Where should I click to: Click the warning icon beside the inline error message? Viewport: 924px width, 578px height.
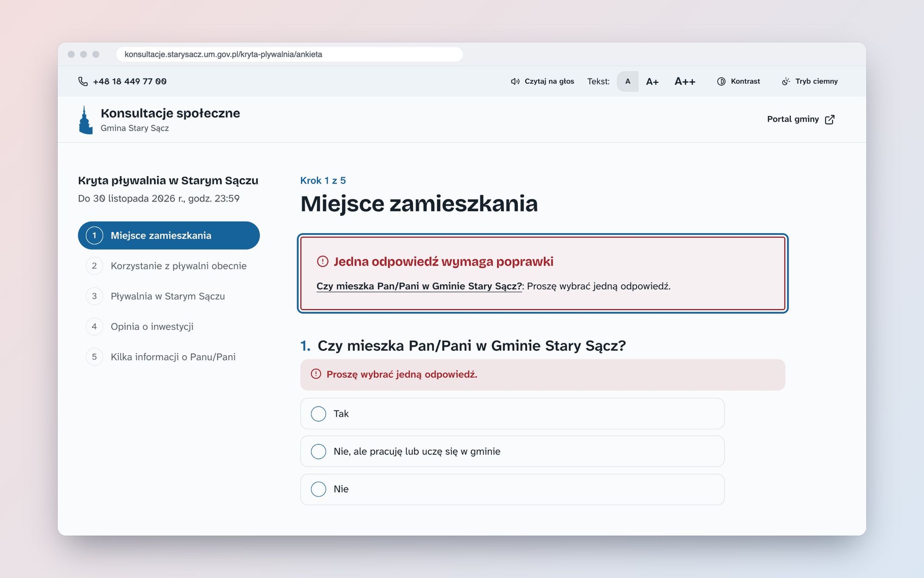316,374
